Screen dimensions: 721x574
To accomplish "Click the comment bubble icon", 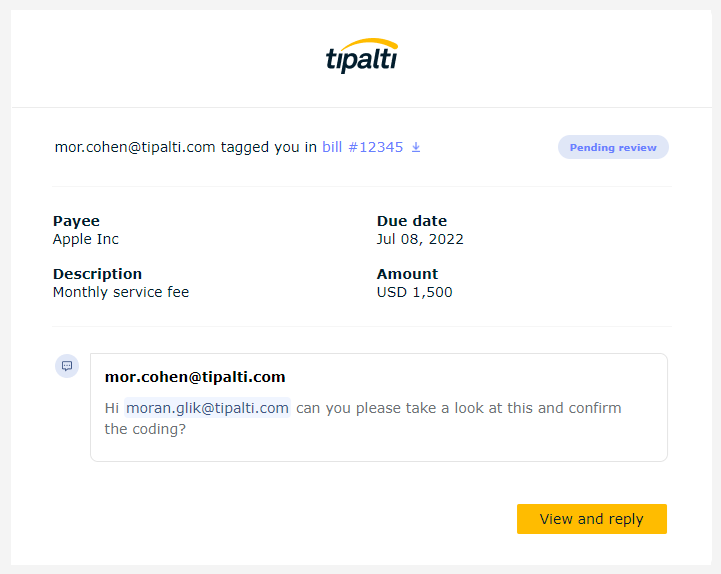I will coord(67,366).
